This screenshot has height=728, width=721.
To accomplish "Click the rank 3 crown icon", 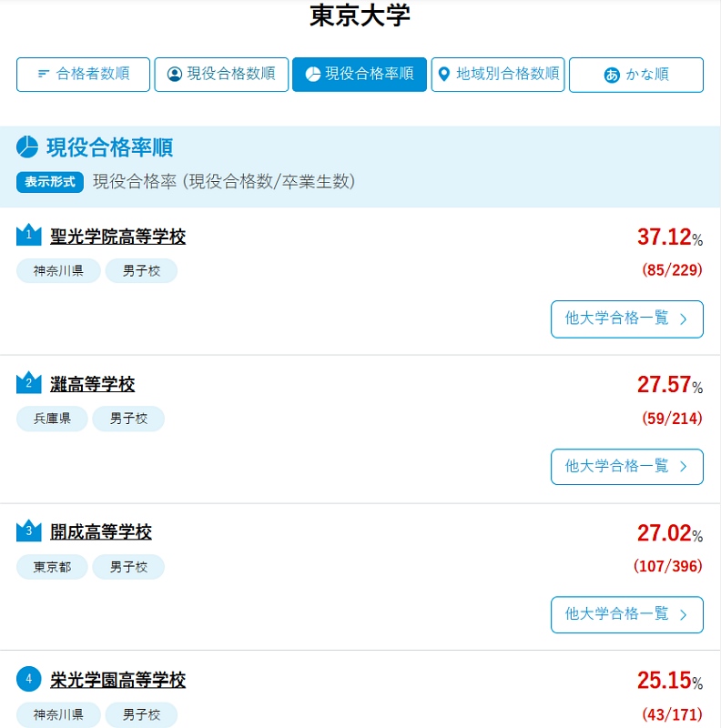I will (29, 531).
